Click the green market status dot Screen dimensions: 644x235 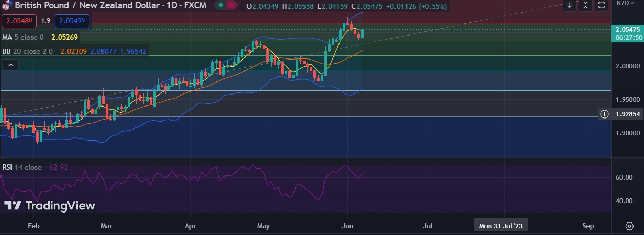point(220,5)
